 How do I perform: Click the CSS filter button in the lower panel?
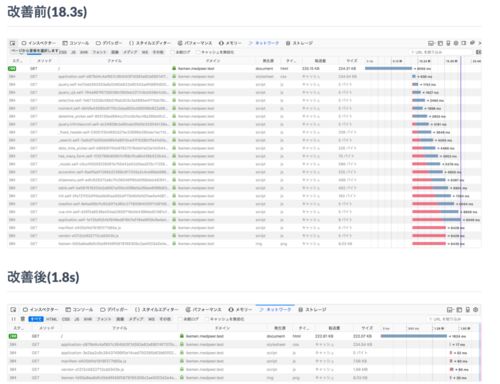point(66,319)
